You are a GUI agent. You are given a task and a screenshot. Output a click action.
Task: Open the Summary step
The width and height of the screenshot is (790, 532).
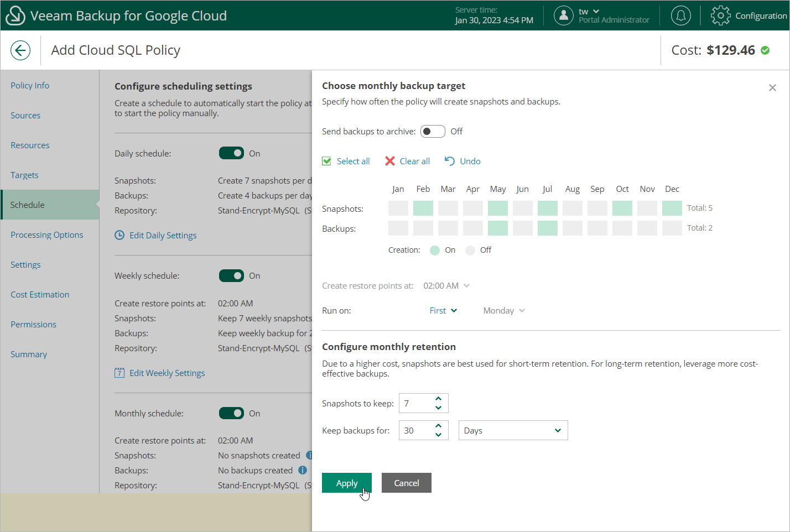coord(29,354)
